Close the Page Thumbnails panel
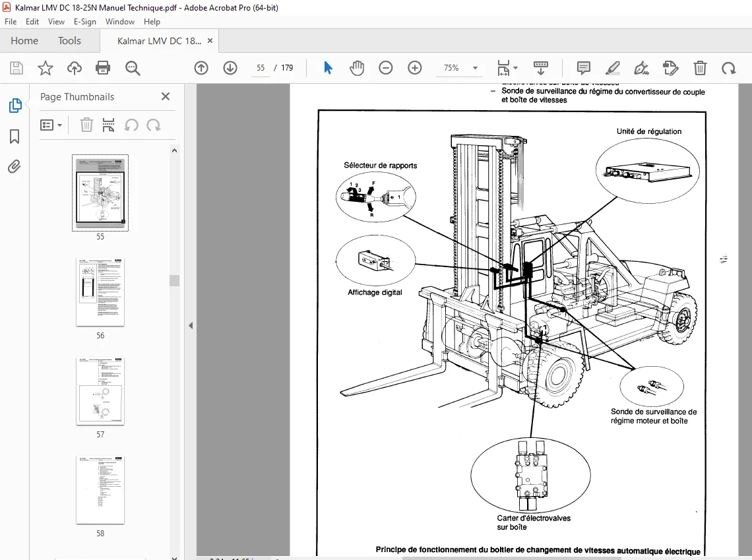Image resolution: width=752 pixels, height=560 pixels. [166, 96]
